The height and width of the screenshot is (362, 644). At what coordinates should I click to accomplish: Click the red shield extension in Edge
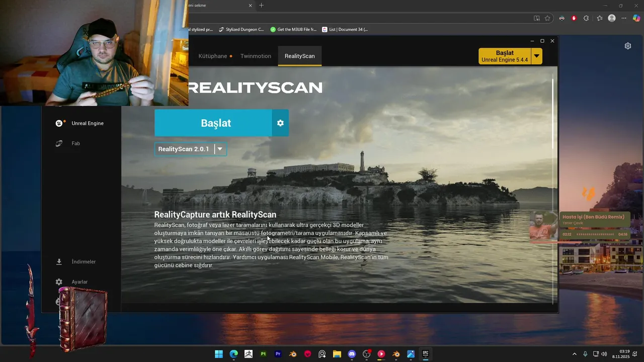tap(574, 18)
